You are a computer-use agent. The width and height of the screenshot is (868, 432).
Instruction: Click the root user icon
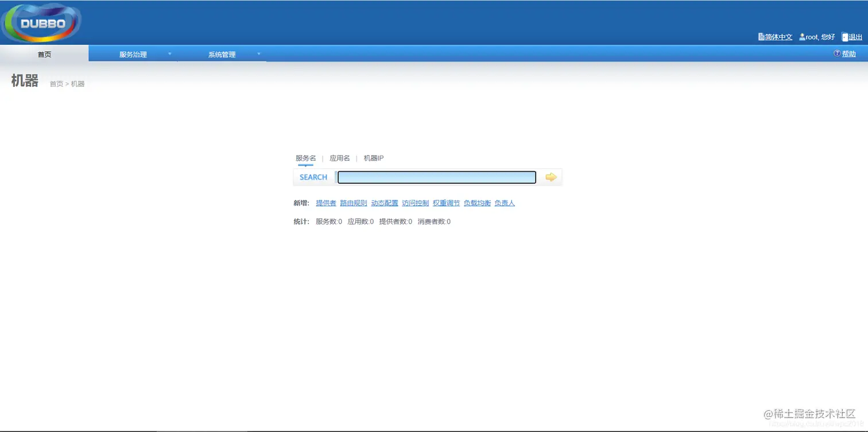coord(802,37)
